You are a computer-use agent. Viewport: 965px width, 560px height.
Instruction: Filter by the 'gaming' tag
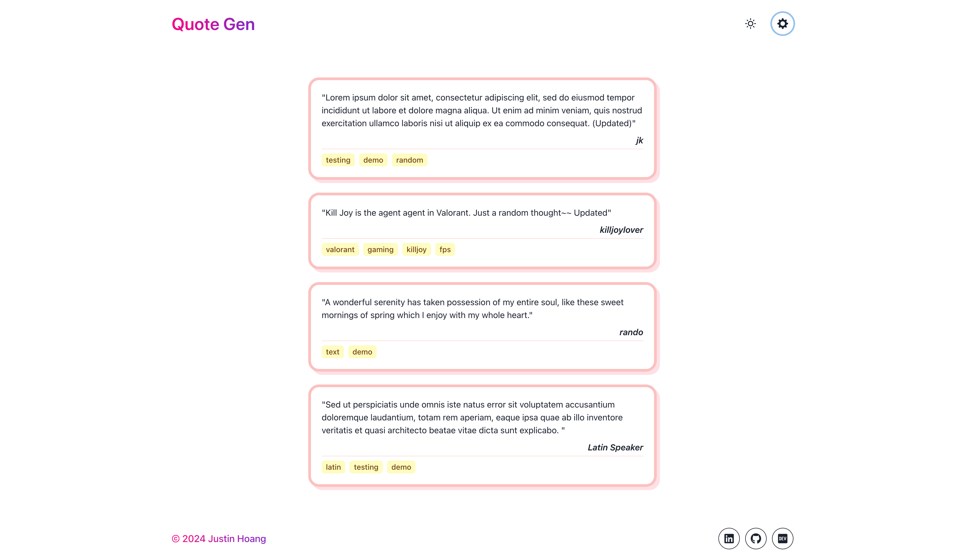pos(380,249)
